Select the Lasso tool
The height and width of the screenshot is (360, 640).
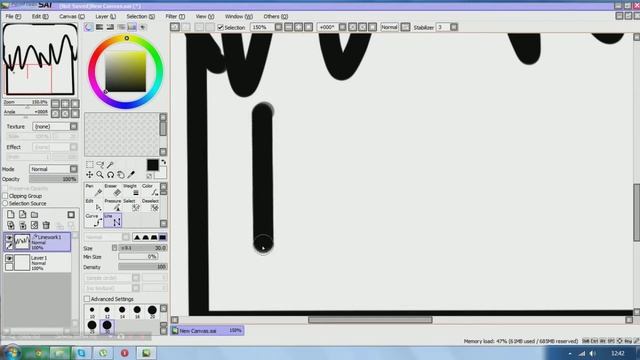click(x=100, y=164)
